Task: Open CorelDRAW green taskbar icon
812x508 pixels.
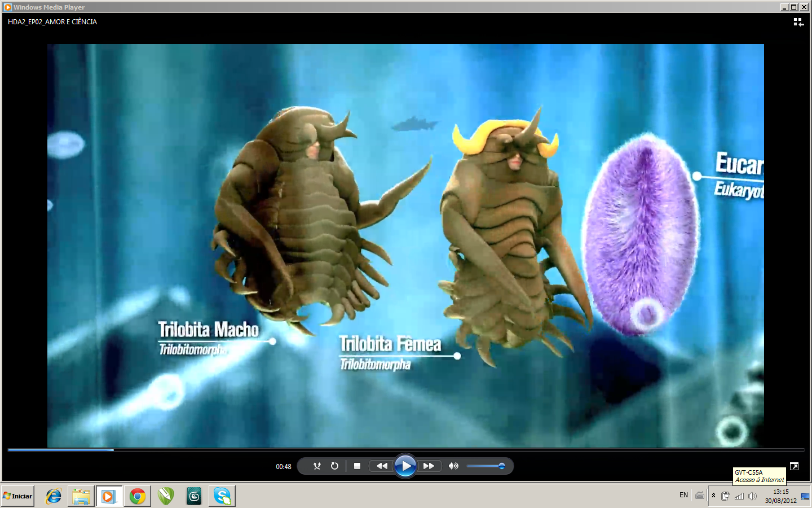Action: (166, 496)
